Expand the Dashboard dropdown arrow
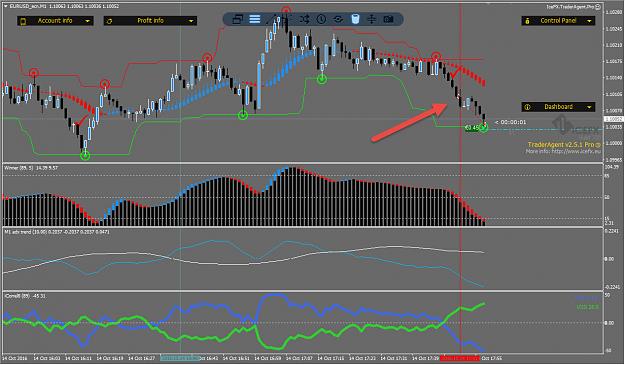625x365 pixels. 589,107
